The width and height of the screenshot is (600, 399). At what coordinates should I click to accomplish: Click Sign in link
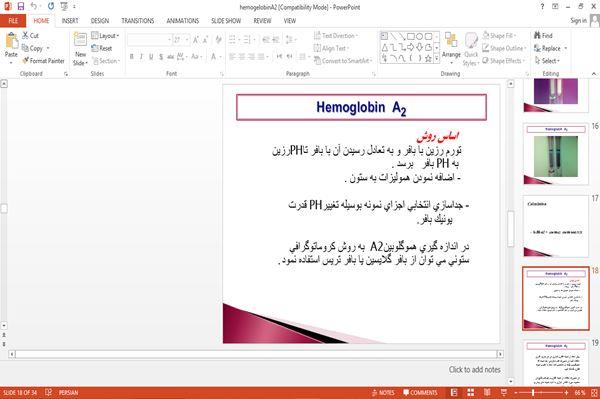(579, 21)
